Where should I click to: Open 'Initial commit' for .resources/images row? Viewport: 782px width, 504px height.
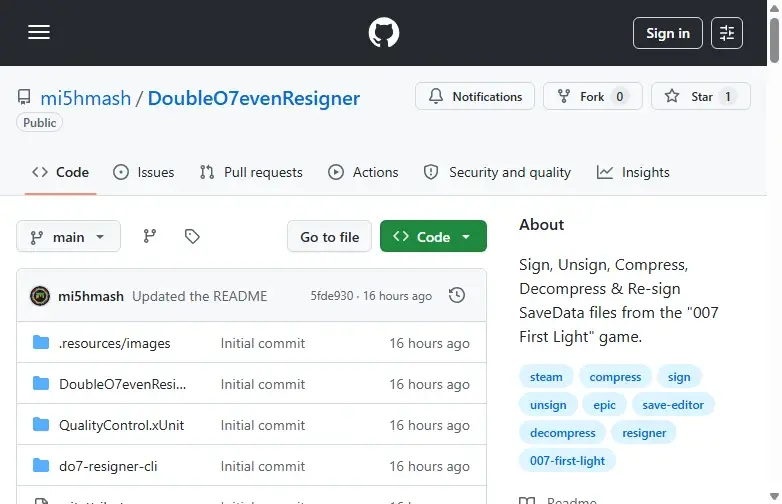pos(263,343)
